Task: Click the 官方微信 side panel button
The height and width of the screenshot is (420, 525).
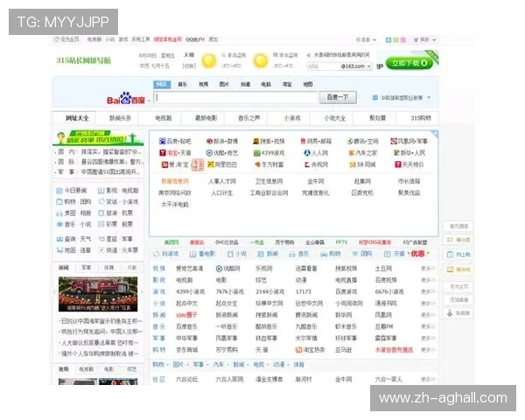Action: tap(458, 226)
